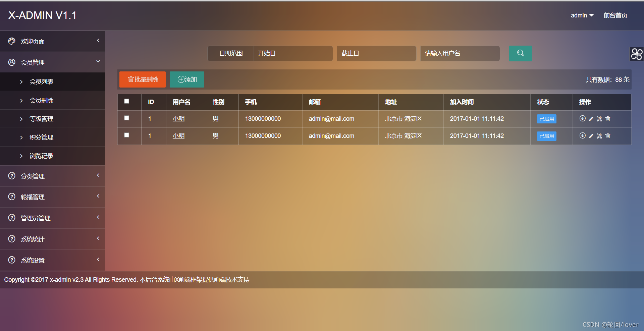Click the trash delete icon in first row
Image resolution: width=644 pixels, height=331 pixels.
[x=608, y=119]
